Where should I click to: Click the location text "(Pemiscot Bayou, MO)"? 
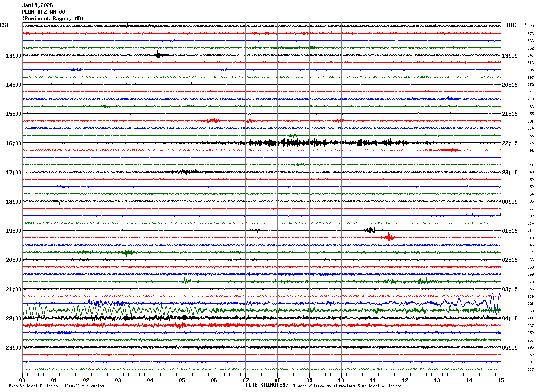point(53,19)
